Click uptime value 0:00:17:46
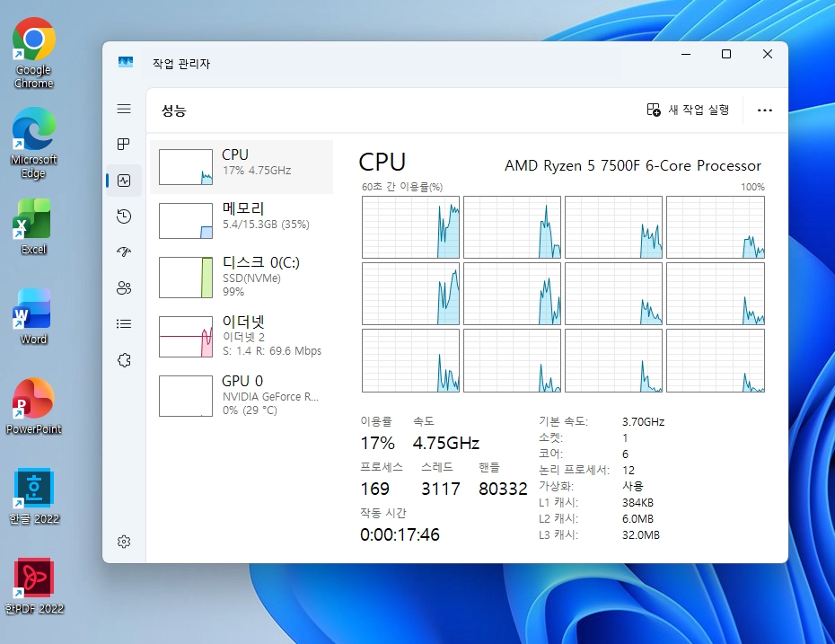 400,534
